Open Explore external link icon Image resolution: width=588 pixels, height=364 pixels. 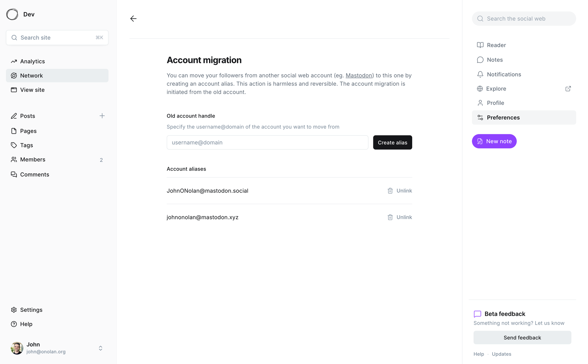pos(568,89)
